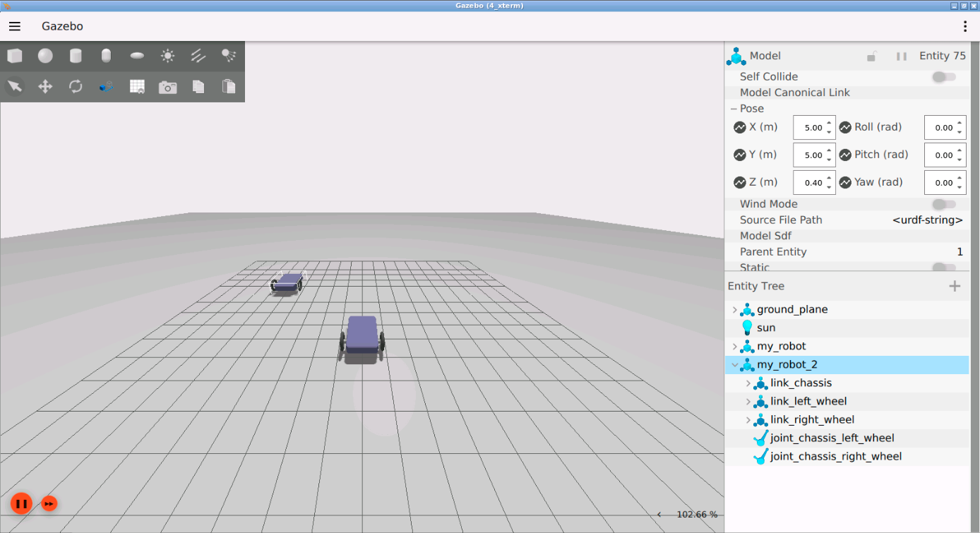Toggle the Self Collide switch
This screenshot has width=980, height=533.
[944, 77]
